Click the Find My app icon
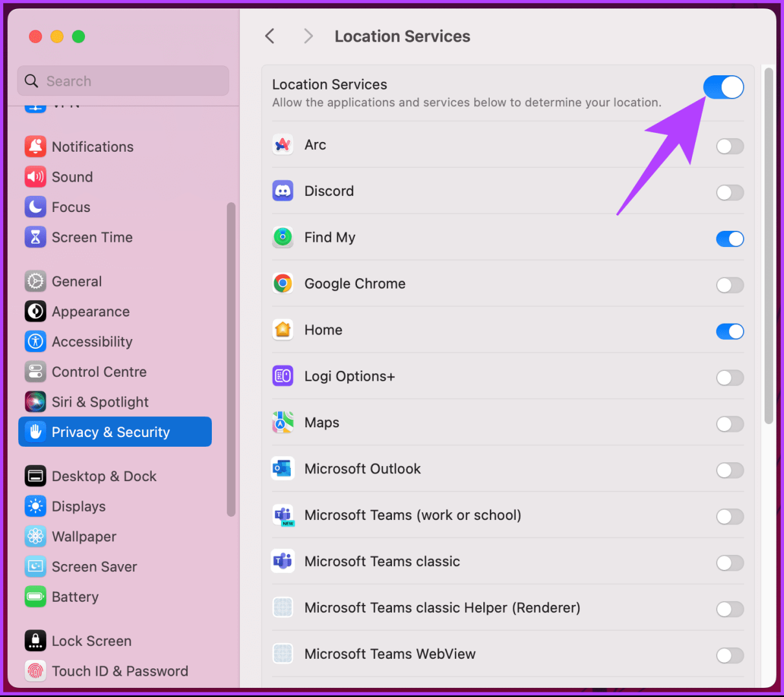 [282, 237]
